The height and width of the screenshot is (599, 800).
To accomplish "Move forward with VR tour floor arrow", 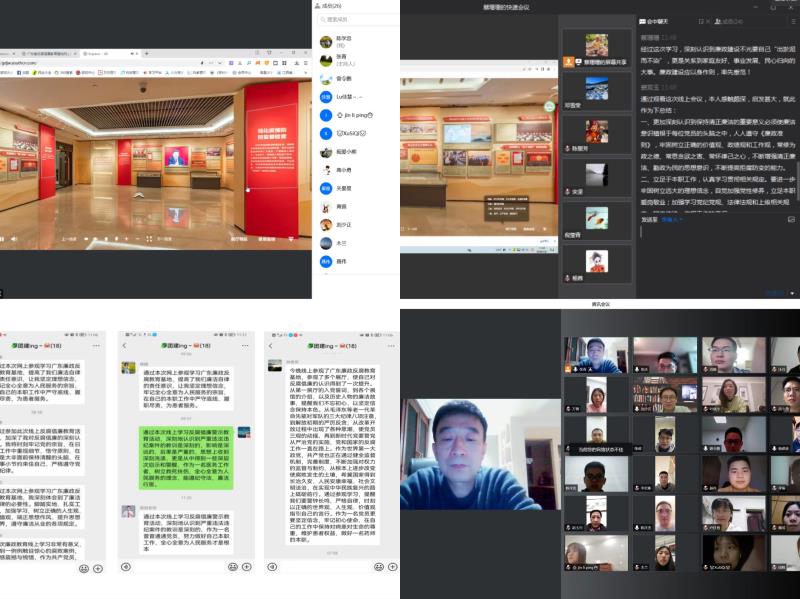I will (139, 195).
